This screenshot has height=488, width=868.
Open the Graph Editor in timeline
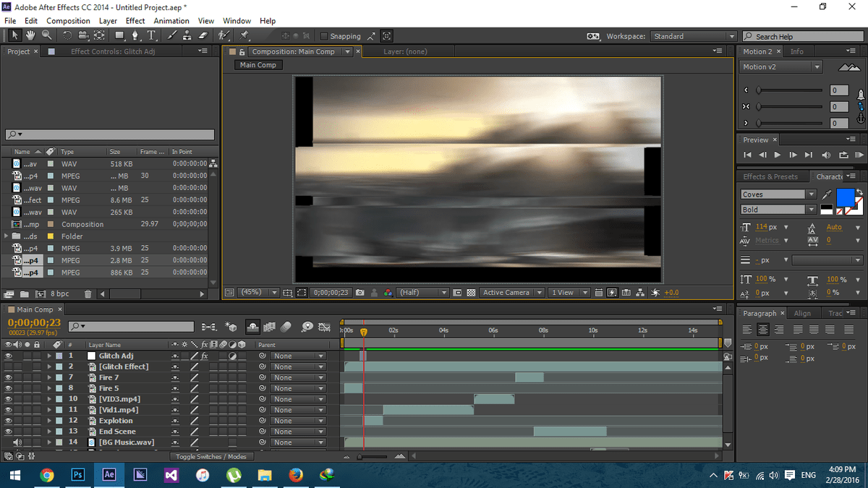[x=324, y=327]
